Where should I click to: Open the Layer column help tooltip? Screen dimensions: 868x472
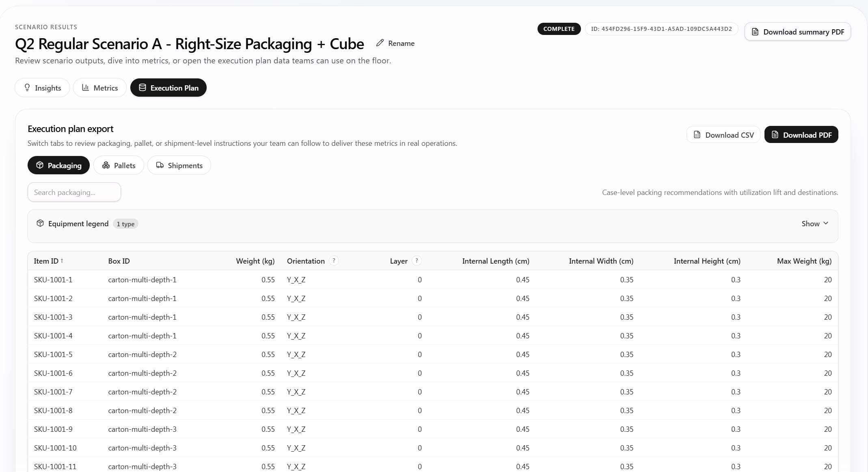pyautogui.click(x=417, y=261)
